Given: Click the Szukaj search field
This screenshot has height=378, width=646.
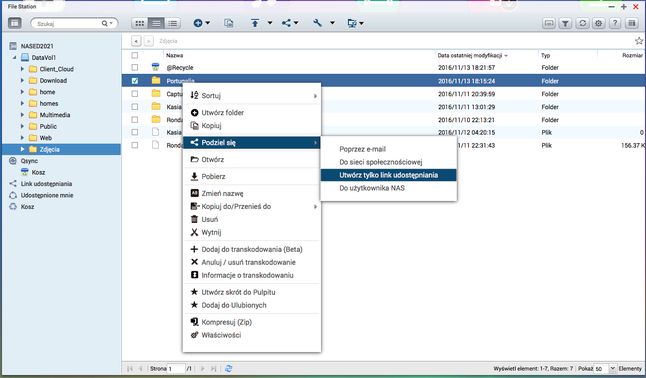Looking at the screenshot, I should (x=68, y=23).
